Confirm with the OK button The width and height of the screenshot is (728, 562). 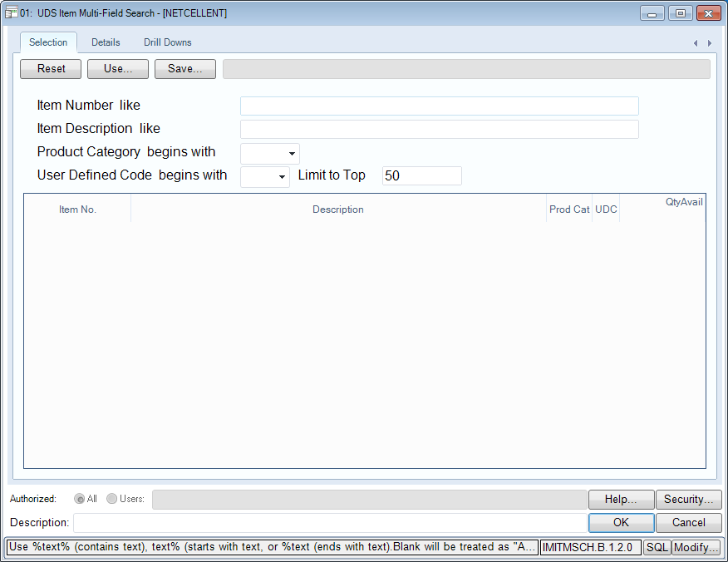621,523
